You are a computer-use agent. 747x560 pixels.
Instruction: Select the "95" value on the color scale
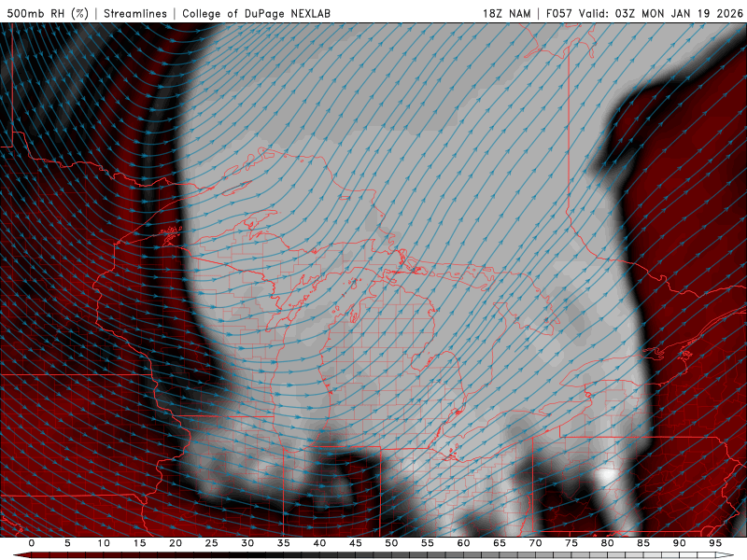tap(714, 543)
